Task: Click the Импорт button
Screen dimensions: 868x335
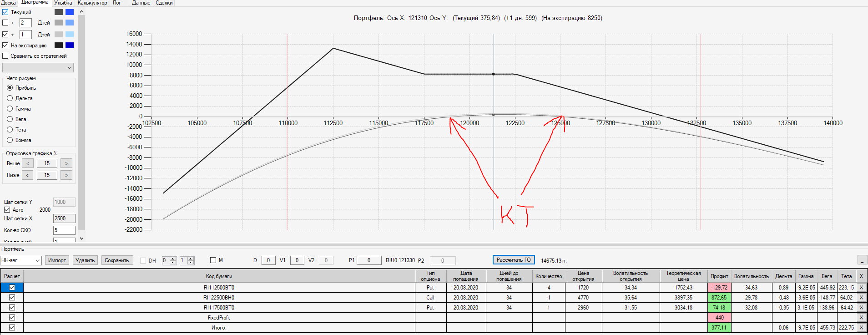Action: tap(57, 260)
